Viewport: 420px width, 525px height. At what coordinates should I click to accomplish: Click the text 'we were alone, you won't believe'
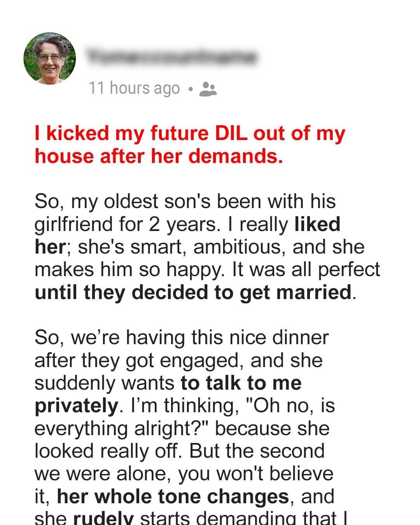point(184,474)
